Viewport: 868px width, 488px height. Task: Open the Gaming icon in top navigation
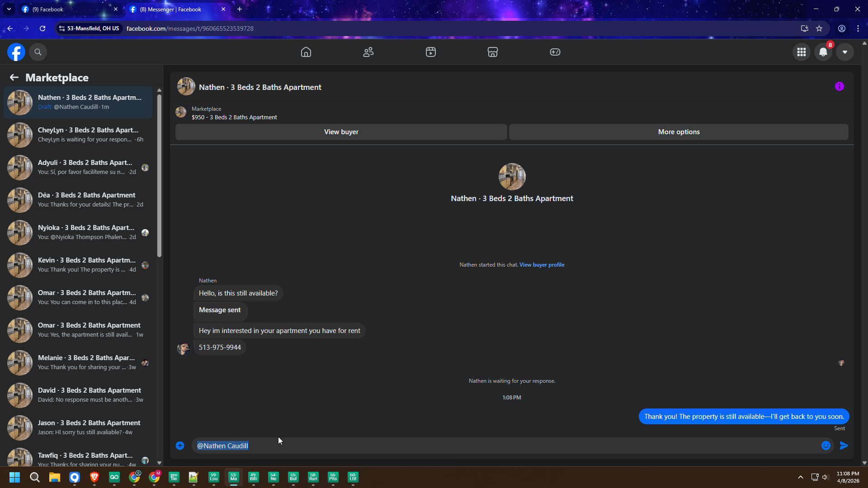coord(555,52)
